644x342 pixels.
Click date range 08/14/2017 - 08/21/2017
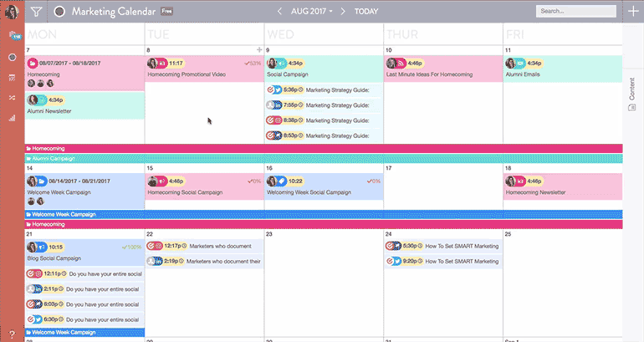pos(79,181)
